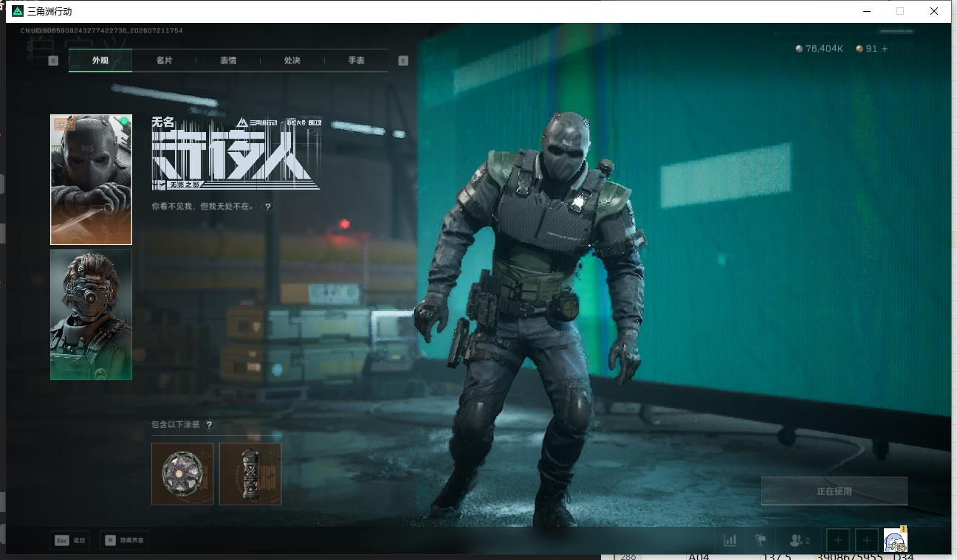
Task: Select the goggles operator skin thumbnail
Action: click(91, 314)
